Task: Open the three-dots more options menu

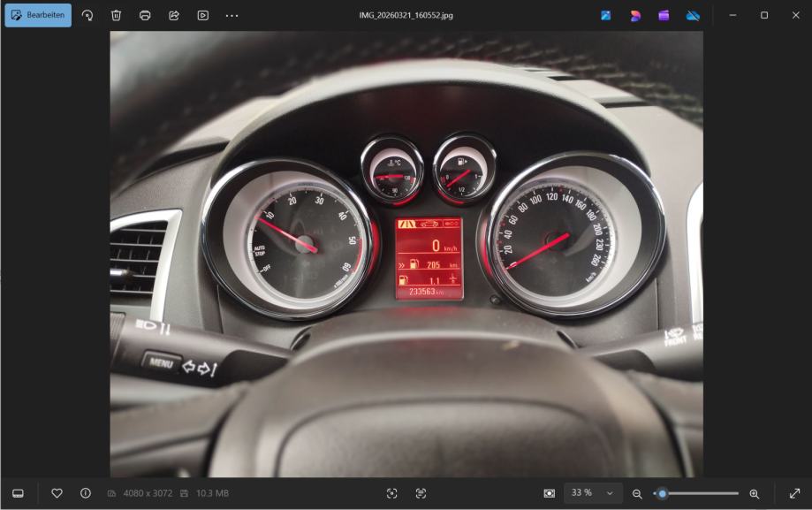Action: pos(232,15)
